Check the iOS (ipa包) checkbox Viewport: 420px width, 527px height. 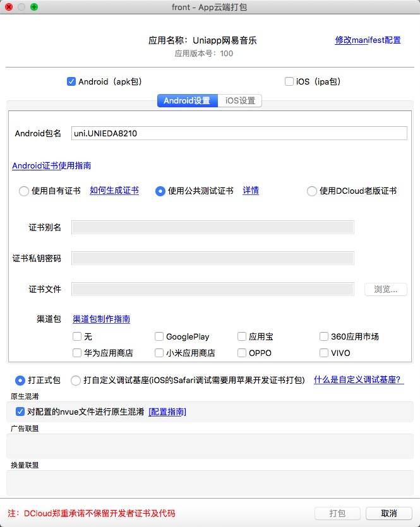coord(289,81)
